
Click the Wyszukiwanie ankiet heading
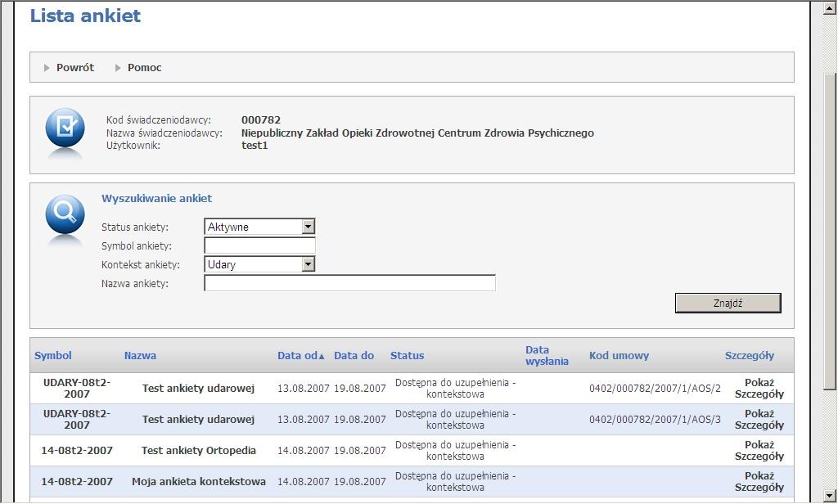[156, 198]
